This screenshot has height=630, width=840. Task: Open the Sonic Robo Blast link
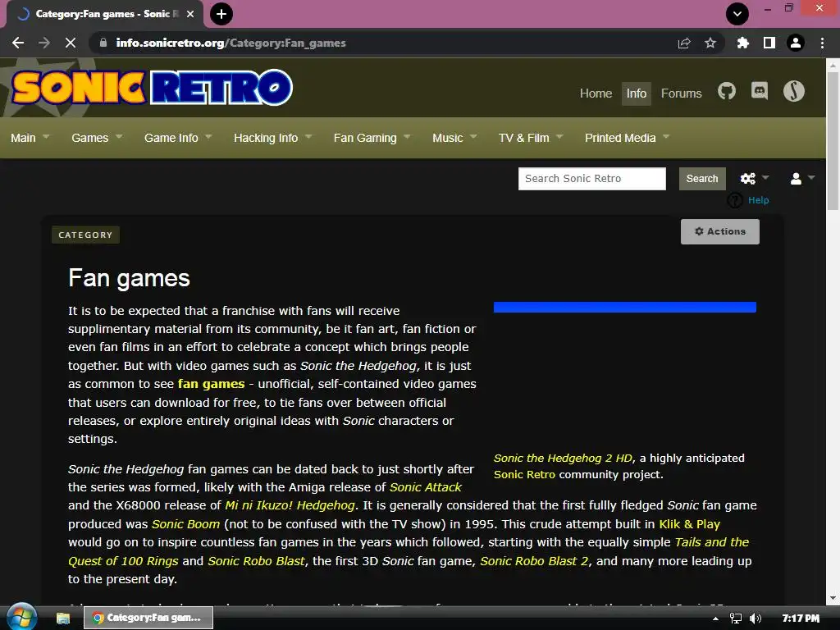click(x=256, y=561)
